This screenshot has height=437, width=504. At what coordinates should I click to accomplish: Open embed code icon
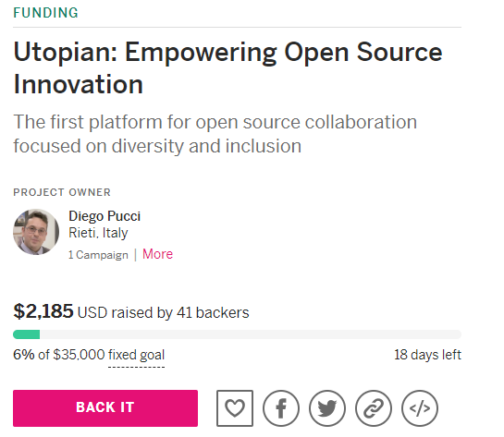(x=420, y=408)
